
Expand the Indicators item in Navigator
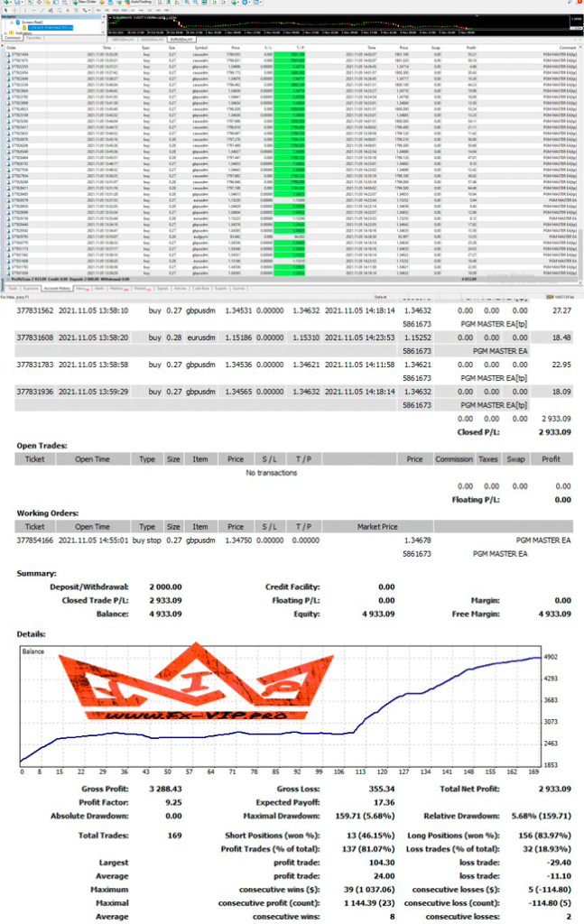(5, 32)
